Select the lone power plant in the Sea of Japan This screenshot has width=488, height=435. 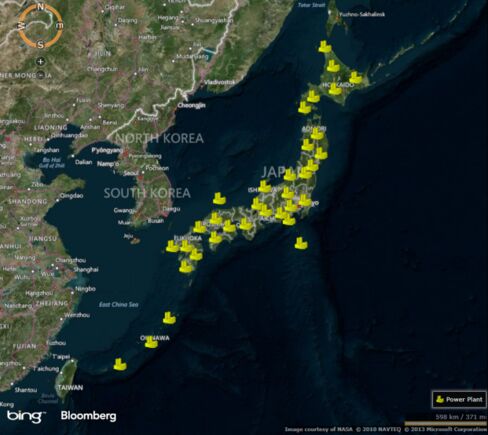[219, 198]
